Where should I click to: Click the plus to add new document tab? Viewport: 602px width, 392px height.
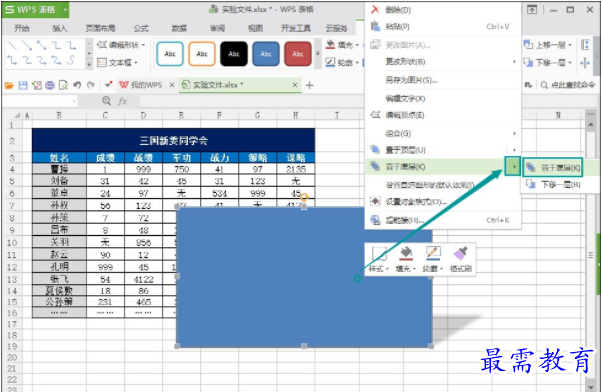(309, 85)
